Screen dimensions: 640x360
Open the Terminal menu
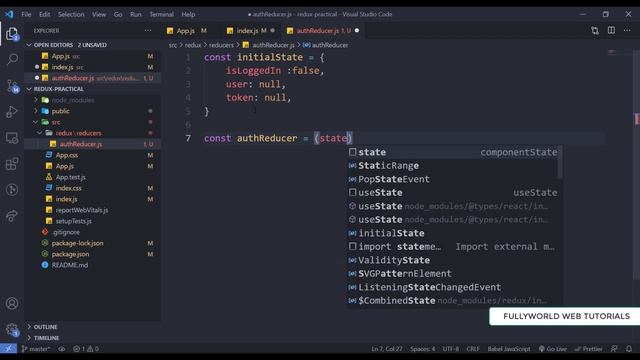pyautogui.click(x=161, y=14)
